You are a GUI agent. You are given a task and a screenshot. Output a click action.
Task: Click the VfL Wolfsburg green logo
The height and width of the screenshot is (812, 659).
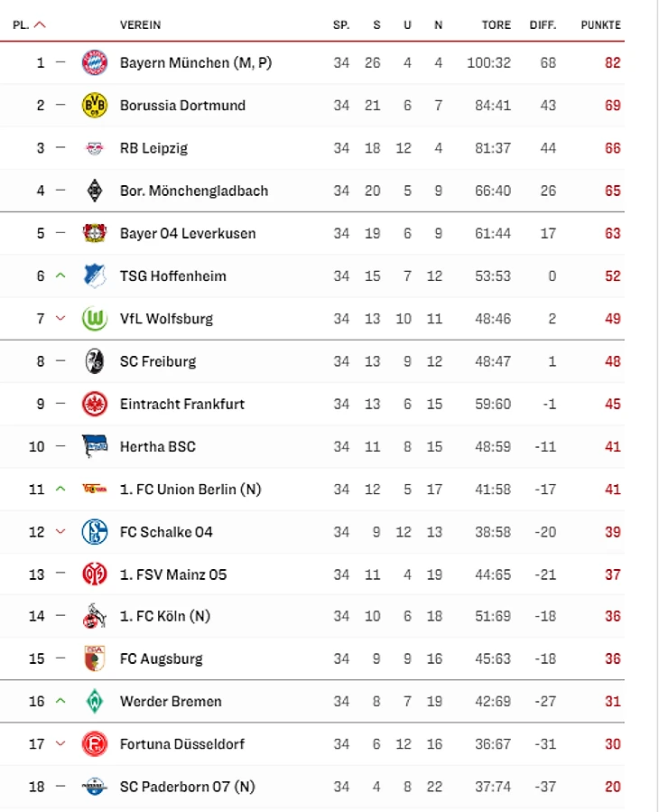point(94,319)
